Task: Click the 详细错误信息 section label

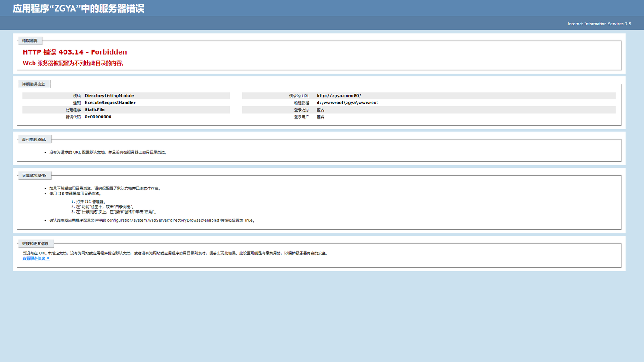Action: click(34, 84)
